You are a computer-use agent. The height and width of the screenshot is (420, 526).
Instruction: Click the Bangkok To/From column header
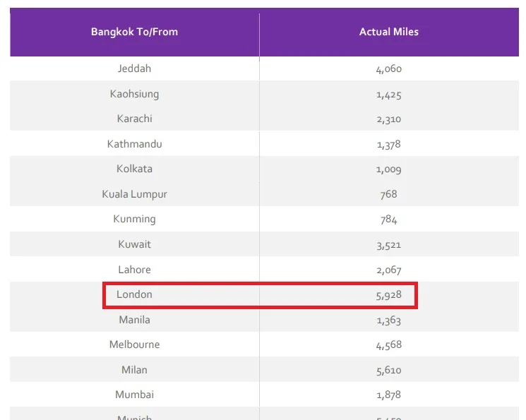pos(135,32)
